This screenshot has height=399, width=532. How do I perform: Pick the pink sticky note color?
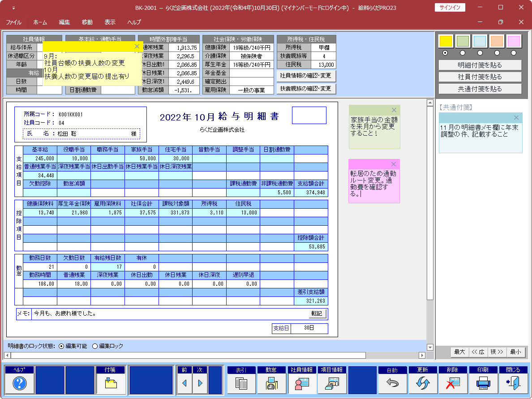click(x=514, y=41)
